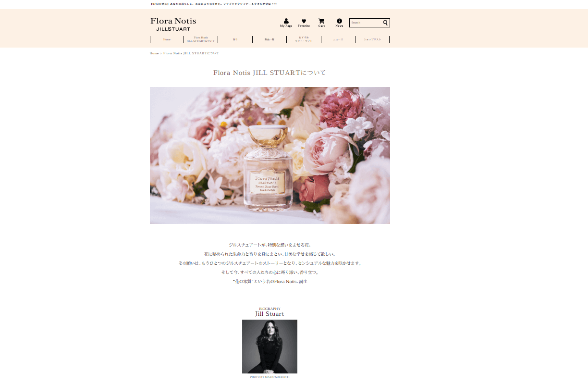This screenshot has width=588, height=385.
Task: Click the page title Flora Notis JILL STUARTについて
Action: tap(269, 73)
